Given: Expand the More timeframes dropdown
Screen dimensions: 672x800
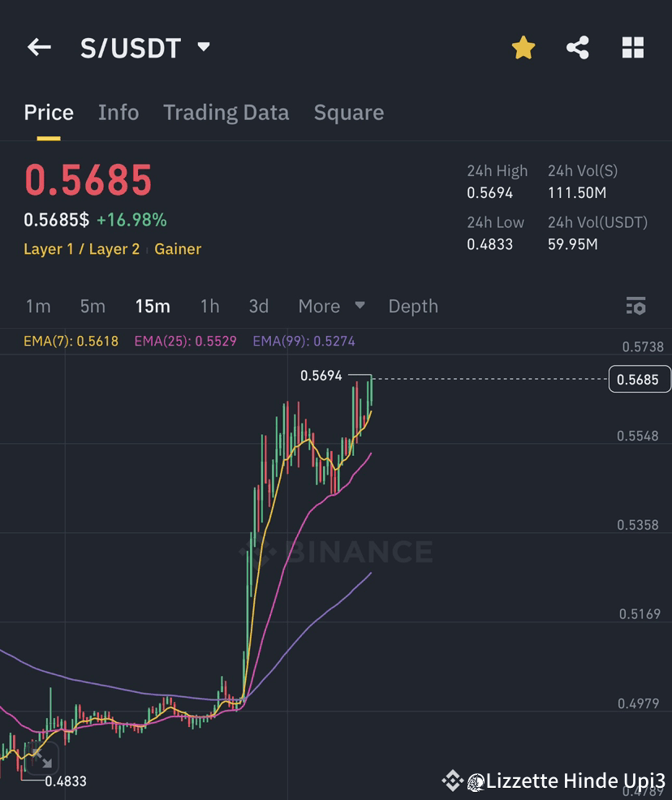Looking at the screenshot, I should tap(331, 307).
